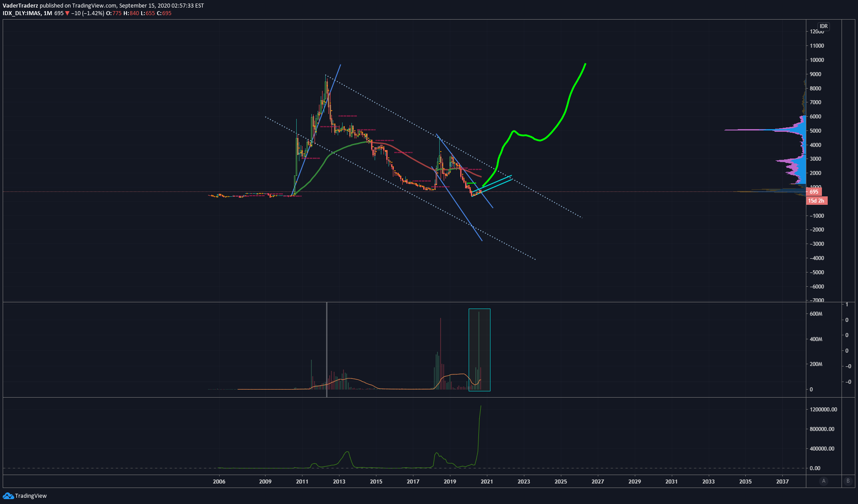The image size is (858, 504).
Task: Click the 1200000.00 indicator axis label
Action: pyautogui.click(x=823, y=410)
